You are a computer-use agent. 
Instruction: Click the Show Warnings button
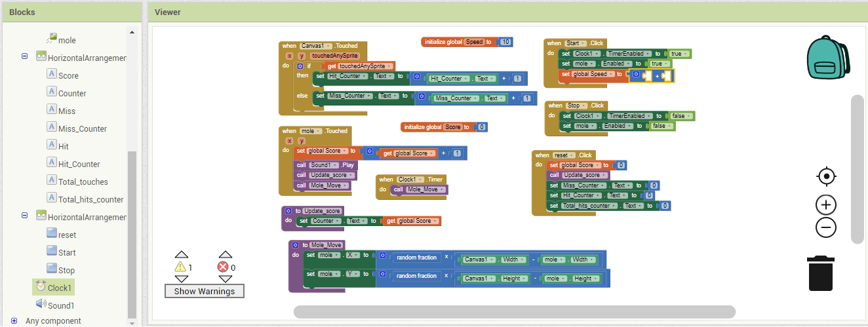204,291
